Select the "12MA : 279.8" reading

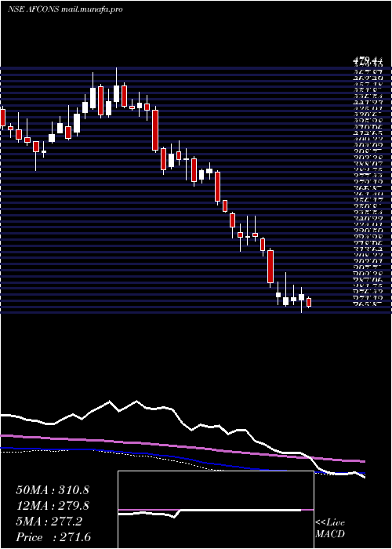coord(53,506)
